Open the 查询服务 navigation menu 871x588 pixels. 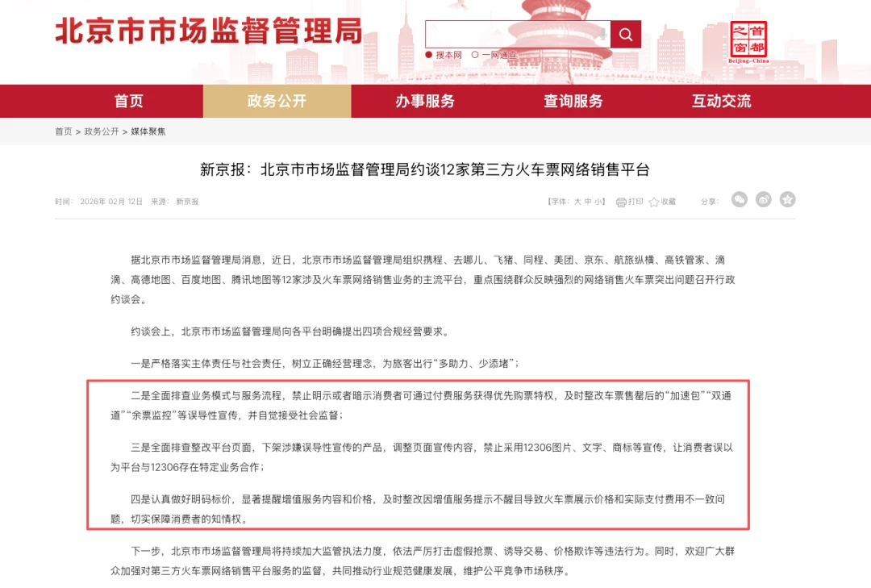(573, 101)
